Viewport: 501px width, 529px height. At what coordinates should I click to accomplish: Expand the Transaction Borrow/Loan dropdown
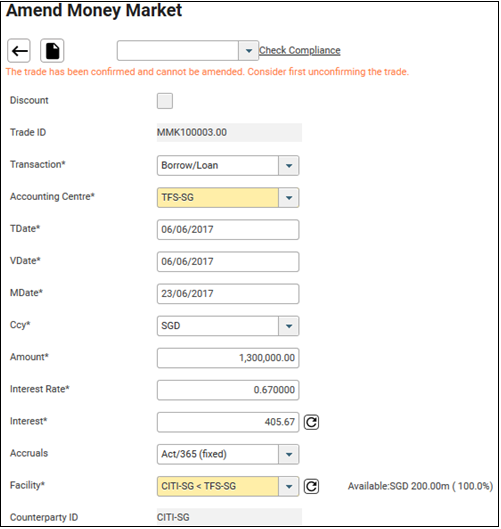(x=289, y=165)
